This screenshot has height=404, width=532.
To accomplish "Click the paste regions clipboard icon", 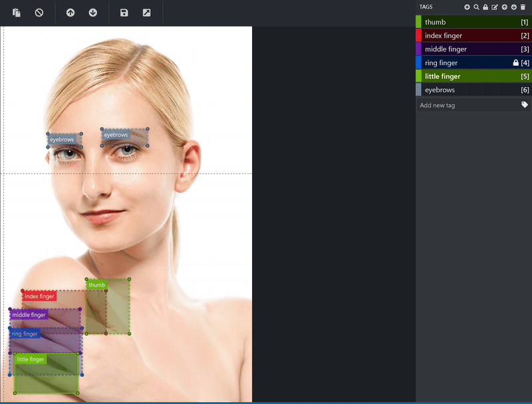I will point(16,13).
